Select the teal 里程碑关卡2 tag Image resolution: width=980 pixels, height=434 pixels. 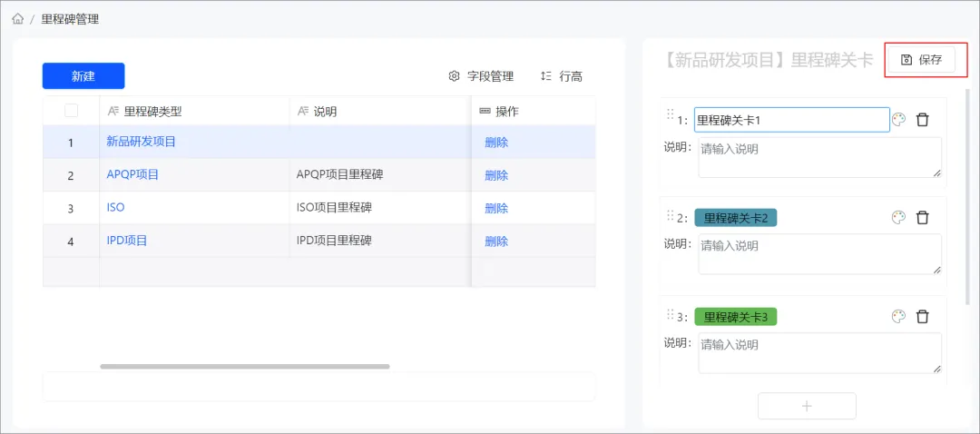736,218
